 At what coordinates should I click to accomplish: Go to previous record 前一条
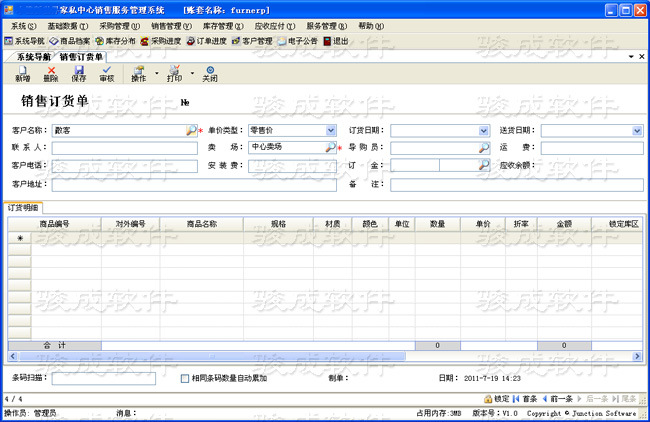coord(558,399)
